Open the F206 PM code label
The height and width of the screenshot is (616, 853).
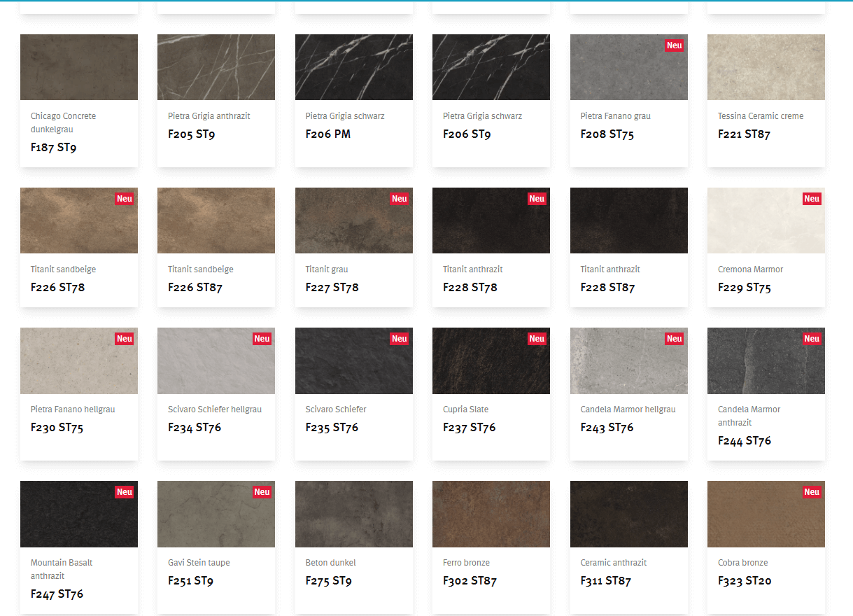[328, 134]
